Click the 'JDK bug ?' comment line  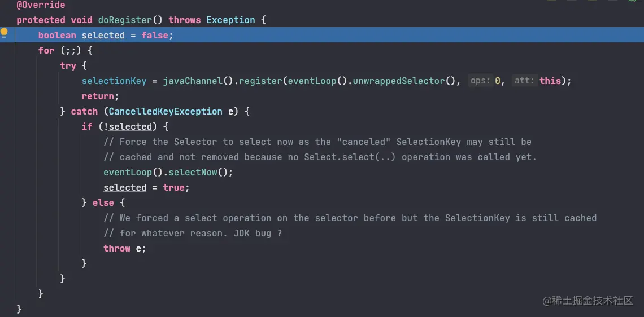tap(193, 234)
